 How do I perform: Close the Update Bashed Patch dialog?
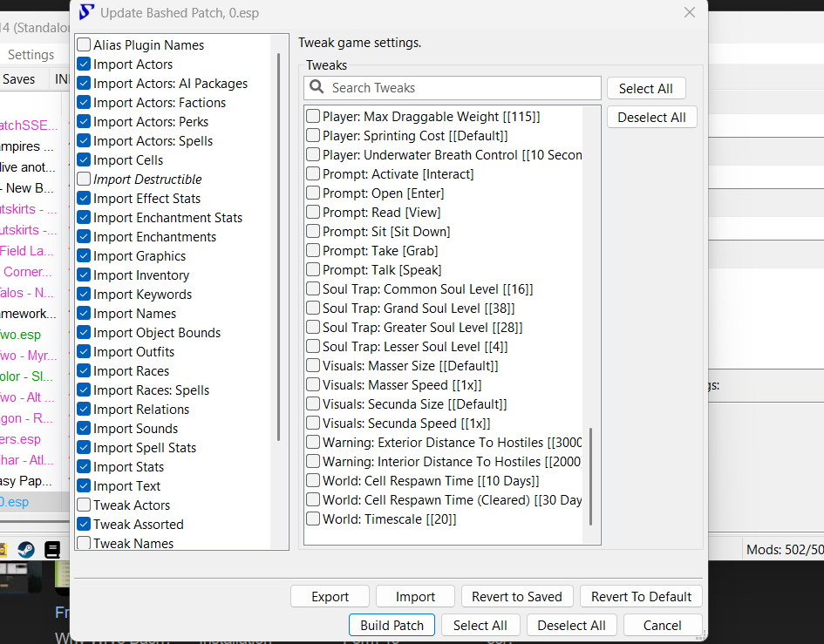point(690,12)
